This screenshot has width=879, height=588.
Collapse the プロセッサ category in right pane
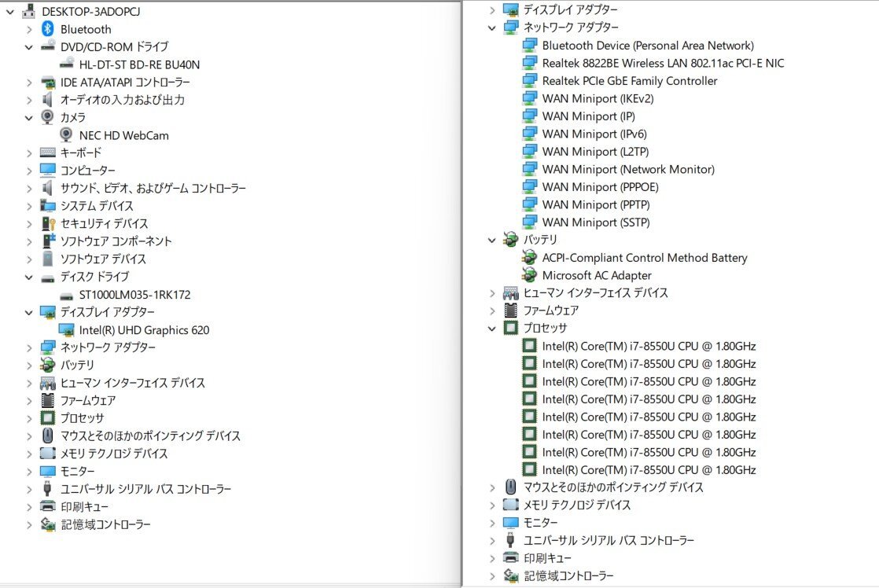click(x=491, y=329)
